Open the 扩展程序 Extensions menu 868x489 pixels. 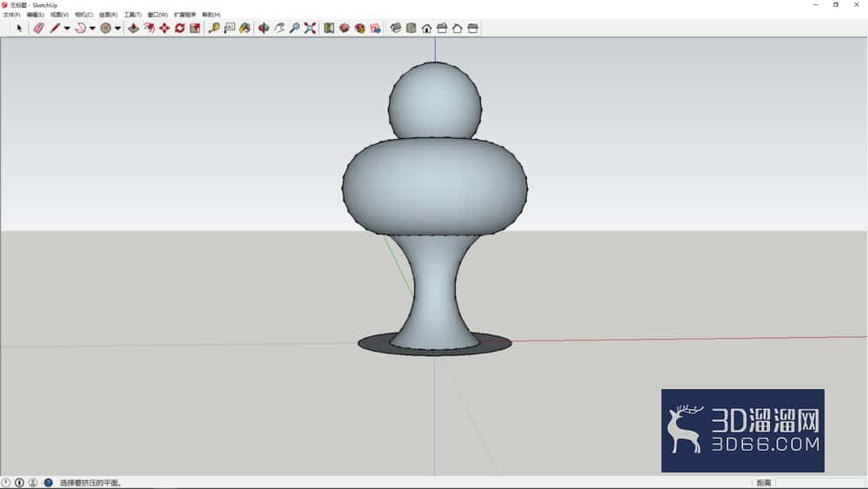pyautogui.click(x=184, y=15)
